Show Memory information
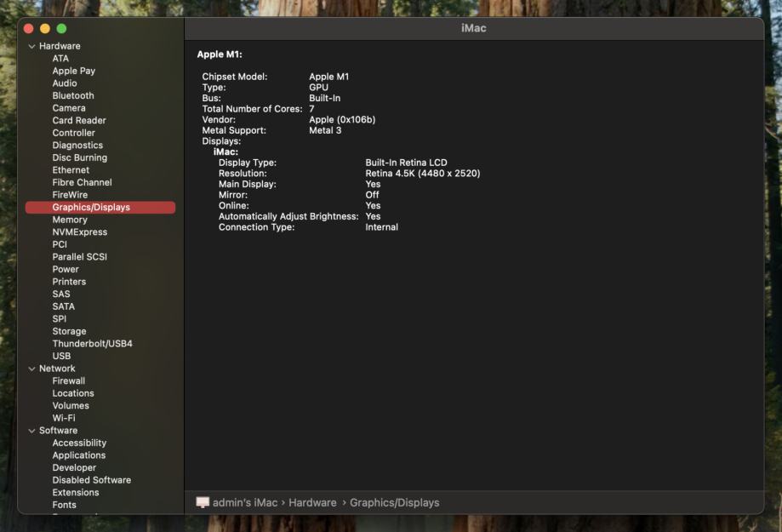 (x=69, y=220)
